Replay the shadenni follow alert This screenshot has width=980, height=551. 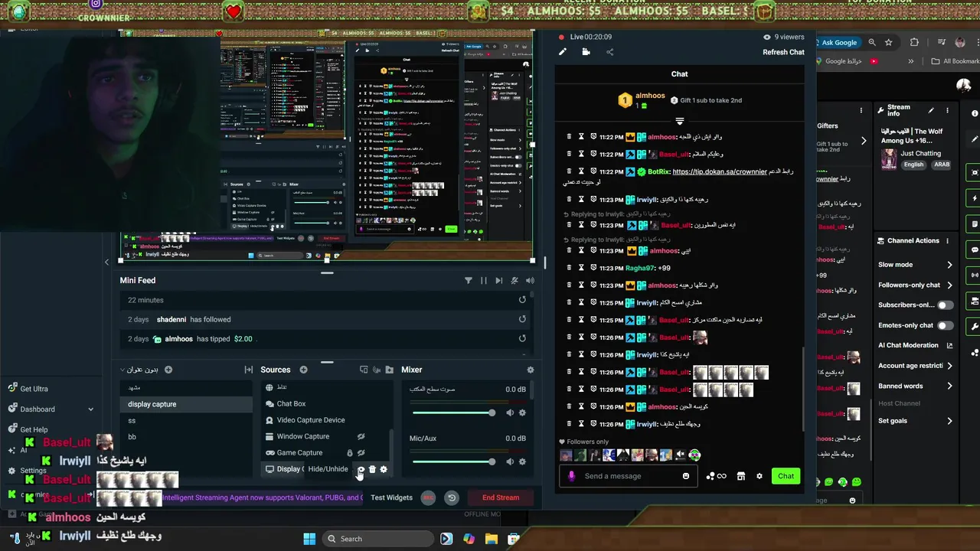pos(522,319)
